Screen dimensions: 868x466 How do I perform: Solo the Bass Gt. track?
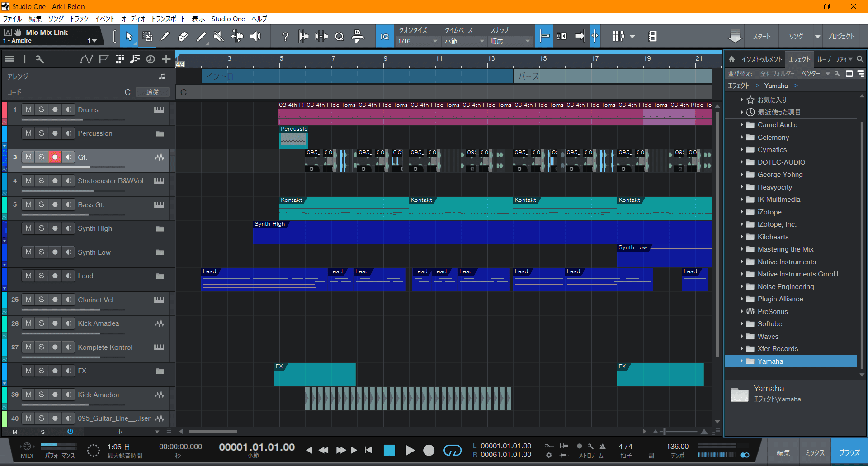coord(42,204)
